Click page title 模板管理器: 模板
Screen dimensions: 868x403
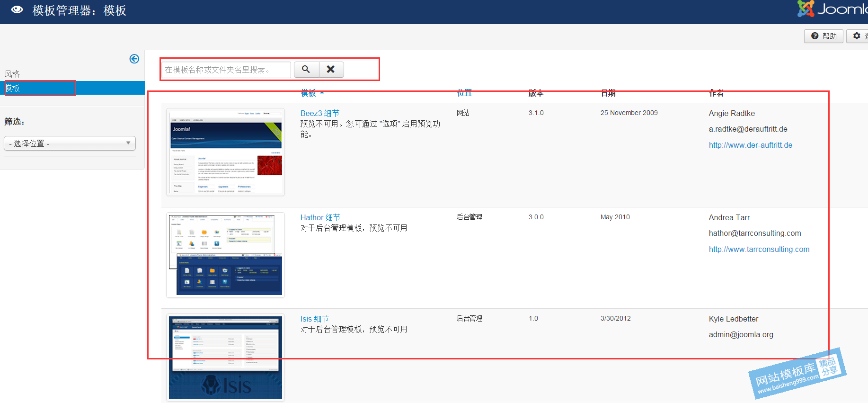tap(80, 10)
